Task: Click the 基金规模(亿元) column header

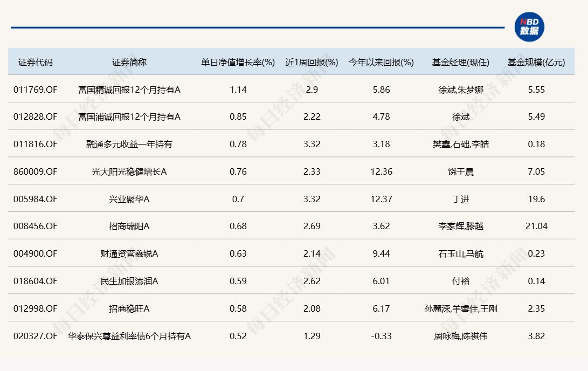Action: [x=536, y=62]
